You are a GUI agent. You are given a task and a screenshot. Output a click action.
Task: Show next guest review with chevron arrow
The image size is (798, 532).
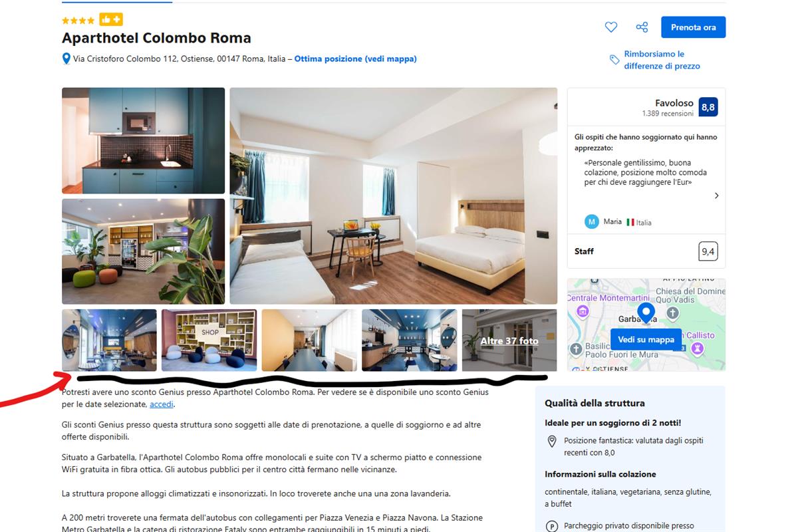click(716, 196)
